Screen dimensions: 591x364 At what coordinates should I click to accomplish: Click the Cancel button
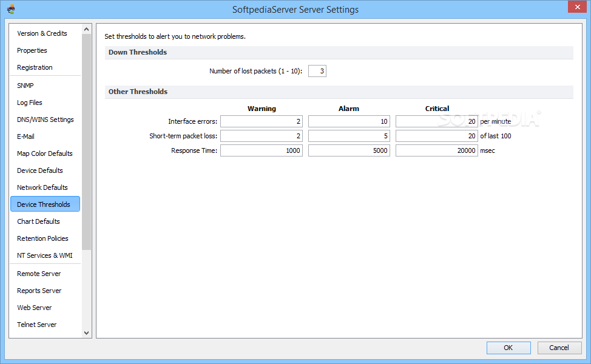click(x=559, y=348)
